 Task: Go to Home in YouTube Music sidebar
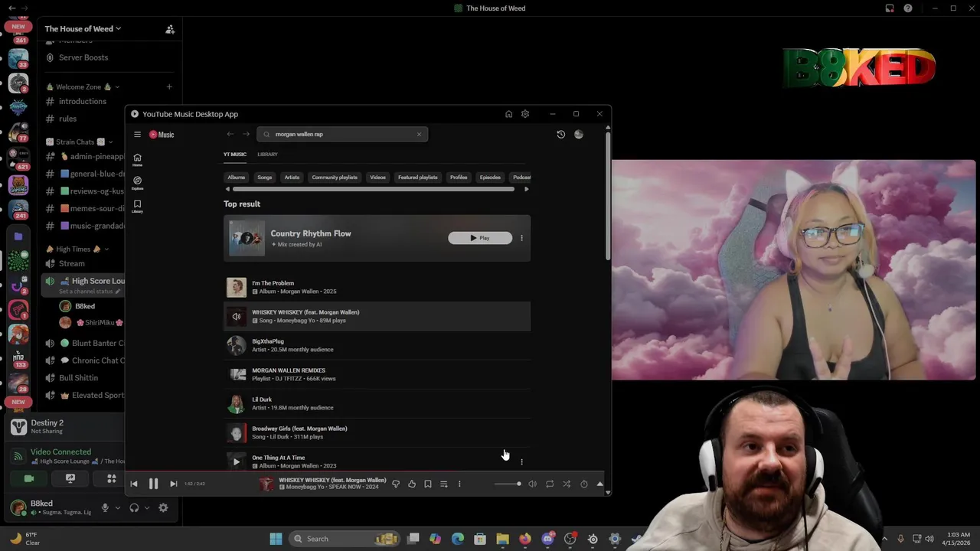pos(137,159)
